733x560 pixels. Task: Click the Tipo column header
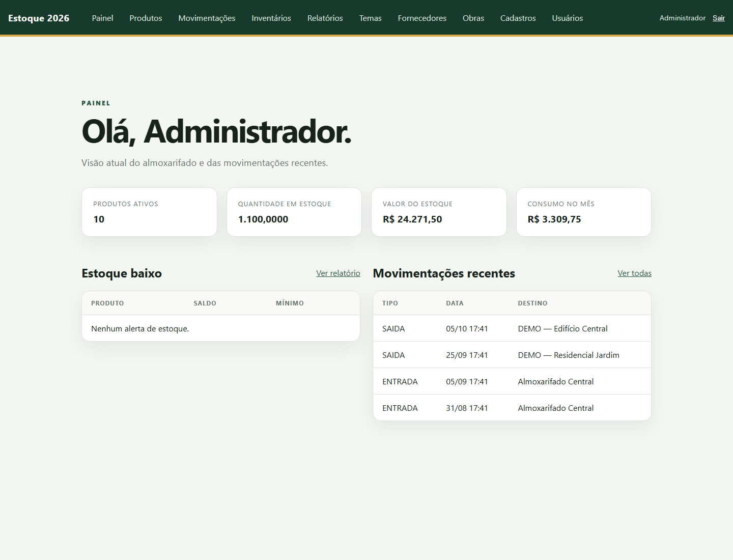point(390,303)
